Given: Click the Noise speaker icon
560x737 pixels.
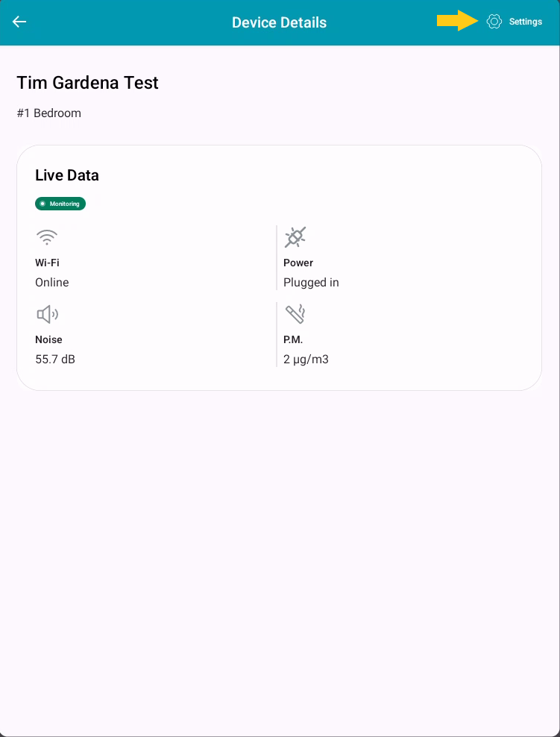Looking at the screenshot, I should 47,314.
